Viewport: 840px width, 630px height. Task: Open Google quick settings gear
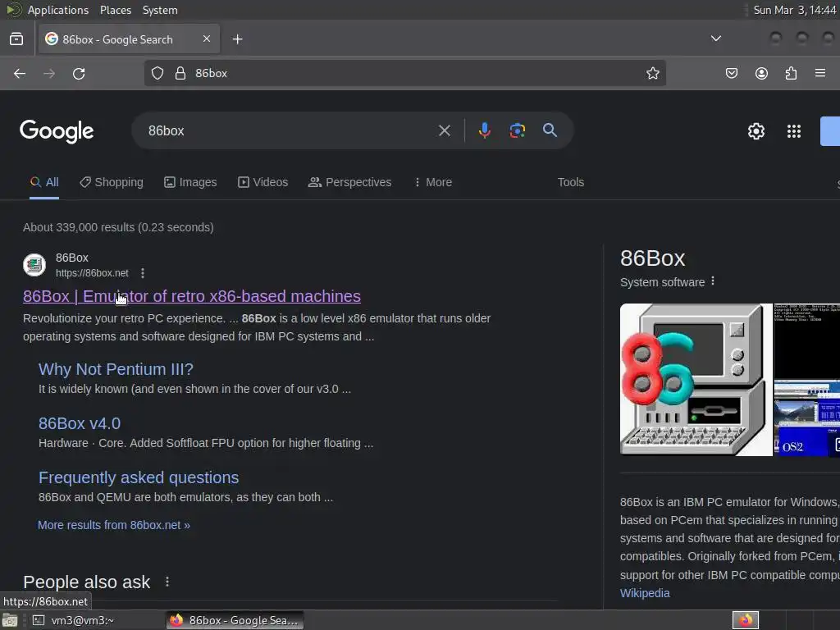click(756, 131)
